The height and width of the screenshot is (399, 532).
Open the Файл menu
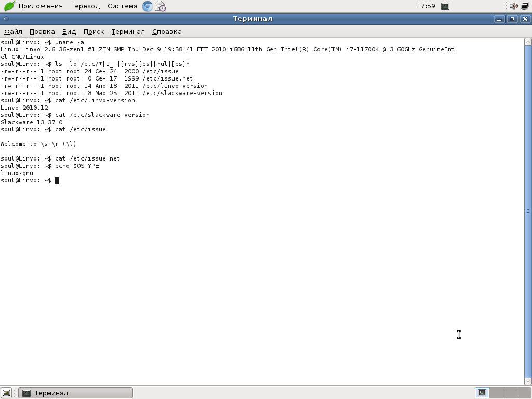pyautogui.click(x=13, y=31)
